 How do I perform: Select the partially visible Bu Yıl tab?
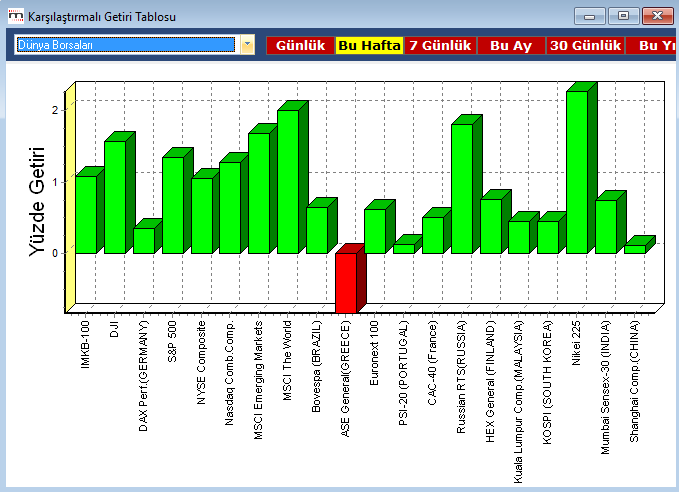(x=652, y=45)
